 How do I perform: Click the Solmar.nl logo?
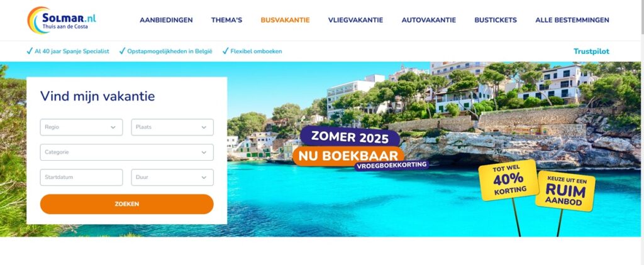[62, 19]
